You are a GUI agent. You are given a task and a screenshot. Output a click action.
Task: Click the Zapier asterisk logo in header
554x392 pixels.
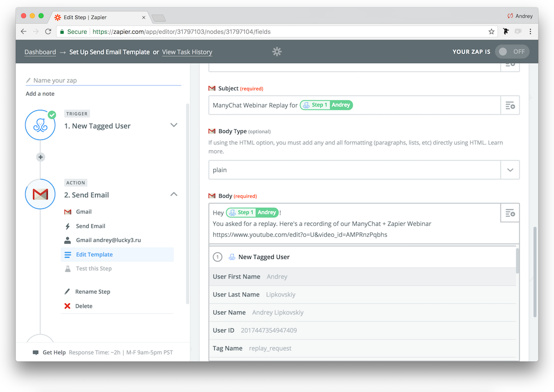click(x=277, y=52)
